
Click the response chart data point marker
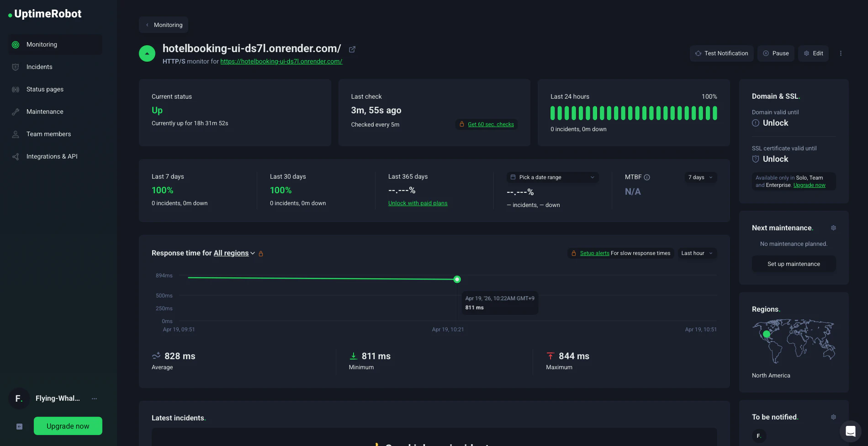coord(457,279)
